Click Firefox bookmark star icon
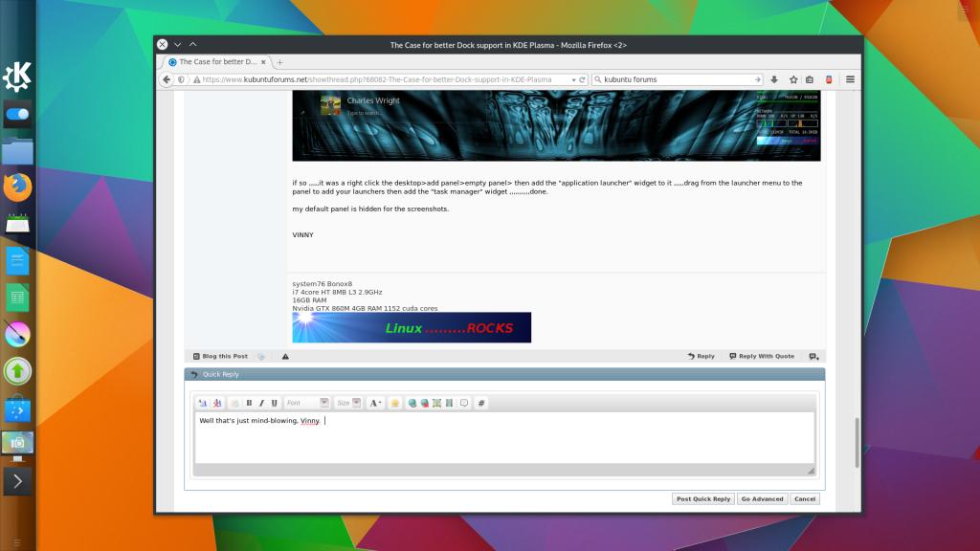 point(792,79)
